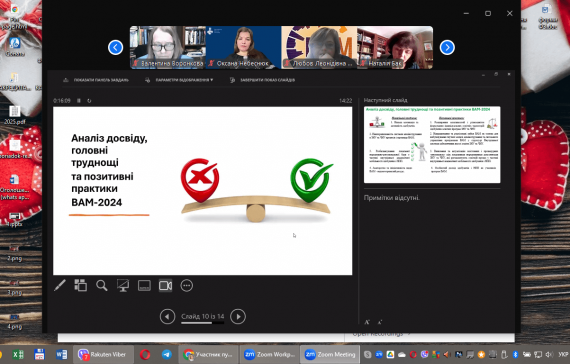Open the 'Параметри відображення' dropdown
The height and width of the screenshot is (364, 570).
(x=179, y=80)
